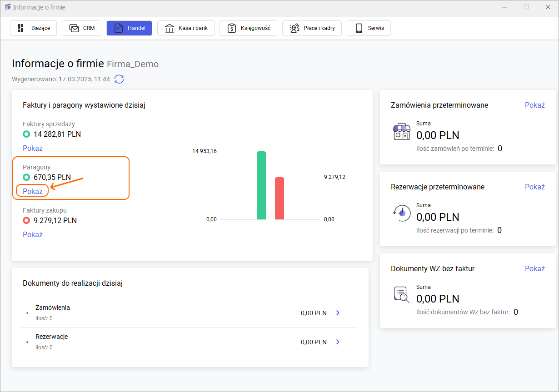Click the 14 953,16 chart label
This screenshot has width=559, height=392.
click(x=205, y=151)
